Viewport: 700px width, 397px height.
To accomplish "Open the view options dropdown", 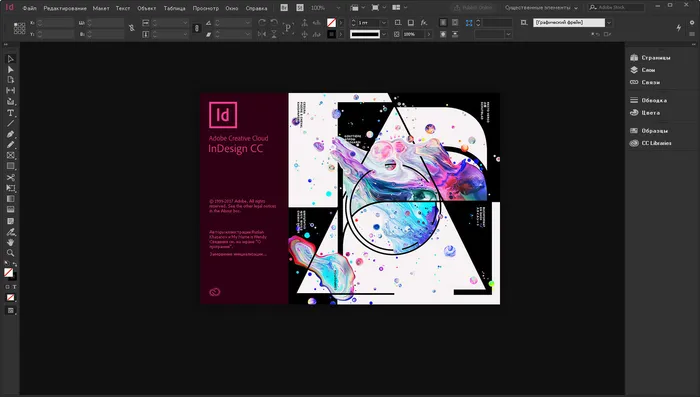I will point(357,8).
